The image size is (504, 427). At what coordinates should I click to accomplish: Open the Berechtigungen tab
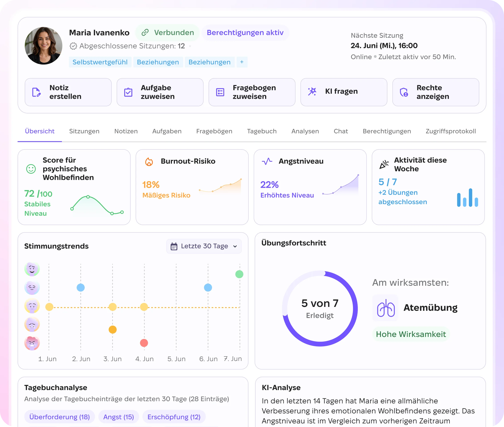(387, 131)
